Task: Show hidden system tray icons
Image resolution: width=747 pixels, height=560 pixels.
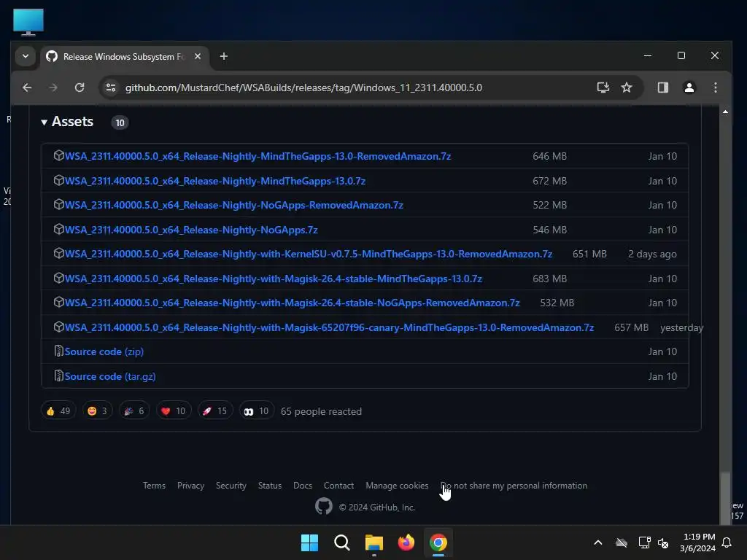Action: 598,542
